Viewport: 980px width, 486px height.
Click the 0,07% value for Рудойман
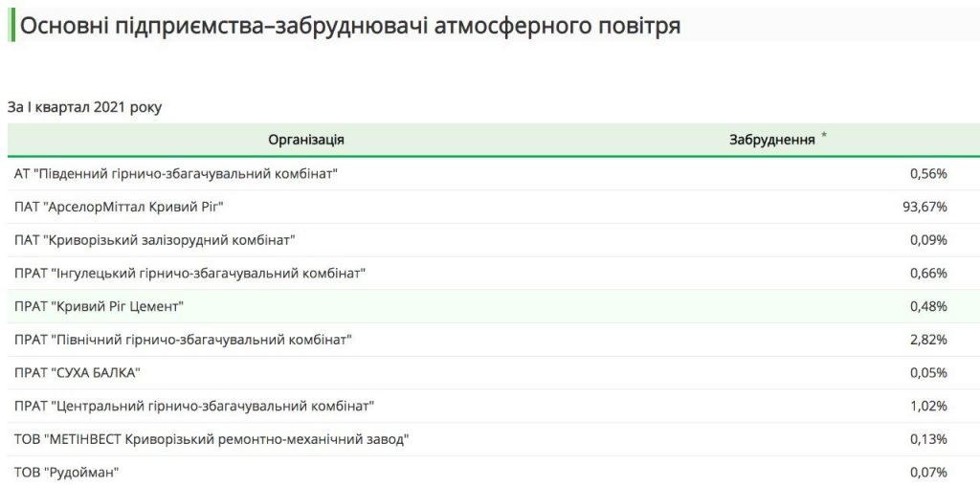pyautogui.click(x=928, y=473)
